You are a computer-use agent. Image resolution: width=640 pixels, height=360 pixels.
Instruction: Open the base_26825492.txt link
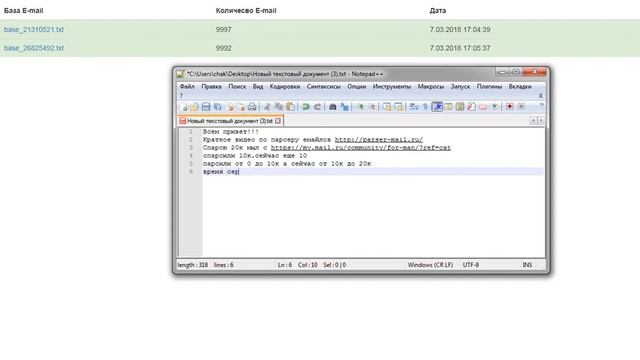34,48
